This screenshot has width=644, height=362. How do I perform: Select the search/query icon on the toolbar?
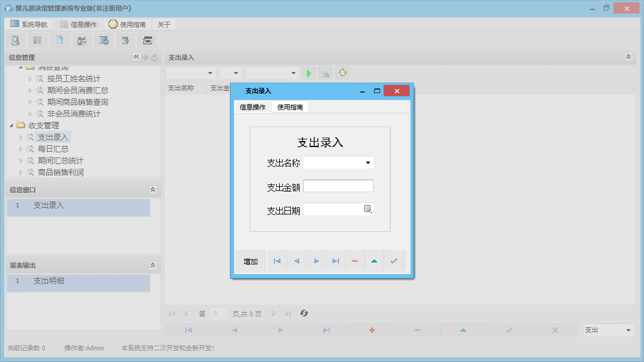15,40
